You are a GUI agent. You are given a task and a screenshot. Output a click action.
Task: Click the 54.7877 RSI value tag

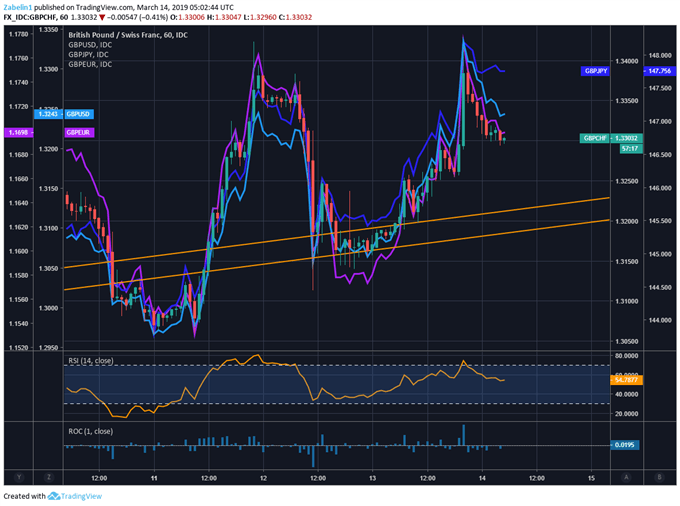click(x=627, y=380)
